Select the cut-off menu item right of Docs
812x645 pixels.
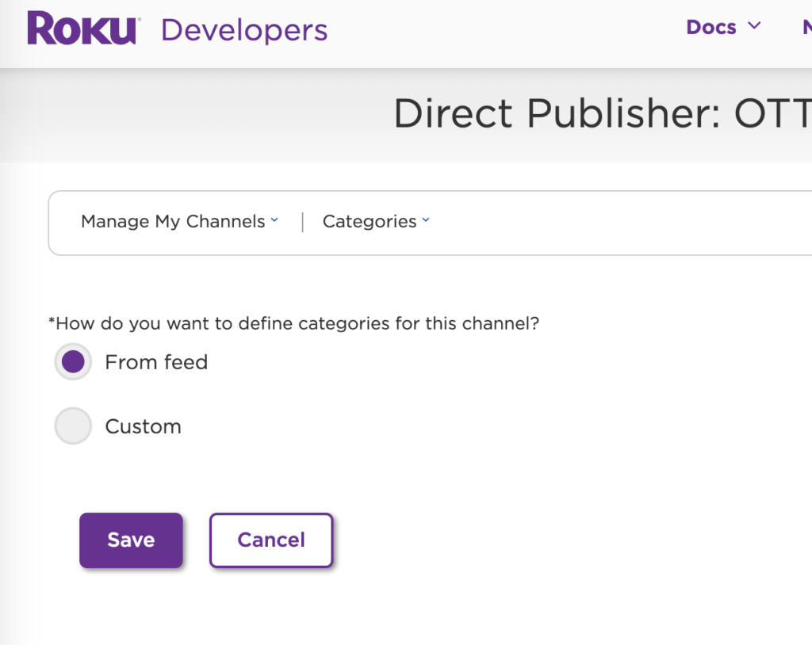tap(806, 27)
